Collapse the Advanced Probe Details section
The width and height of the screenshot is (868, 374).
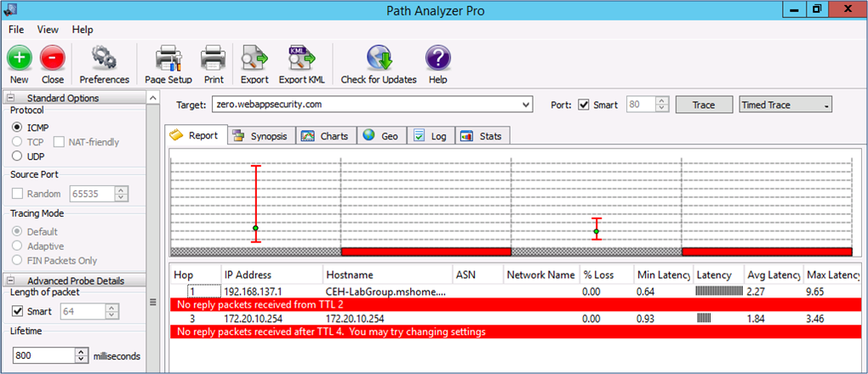coord(9,280)
